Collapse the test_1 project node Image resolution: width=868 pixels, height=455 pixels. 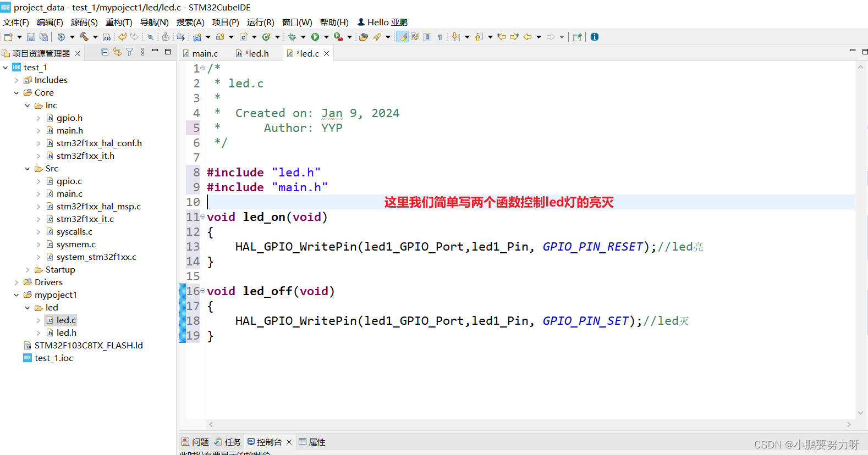[x=6, y=68]
